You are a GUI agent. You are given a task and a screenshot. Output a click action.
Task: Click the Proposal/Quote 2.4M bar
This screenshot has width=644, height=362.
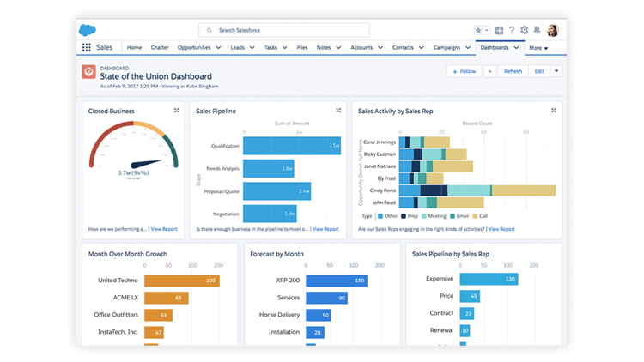[276, 191]
